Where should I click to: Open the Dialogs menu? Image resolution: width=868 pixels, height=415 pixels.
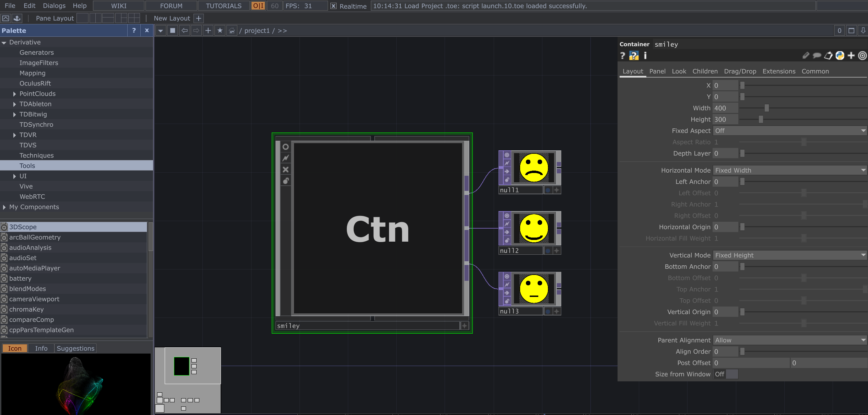coord(54,6)
